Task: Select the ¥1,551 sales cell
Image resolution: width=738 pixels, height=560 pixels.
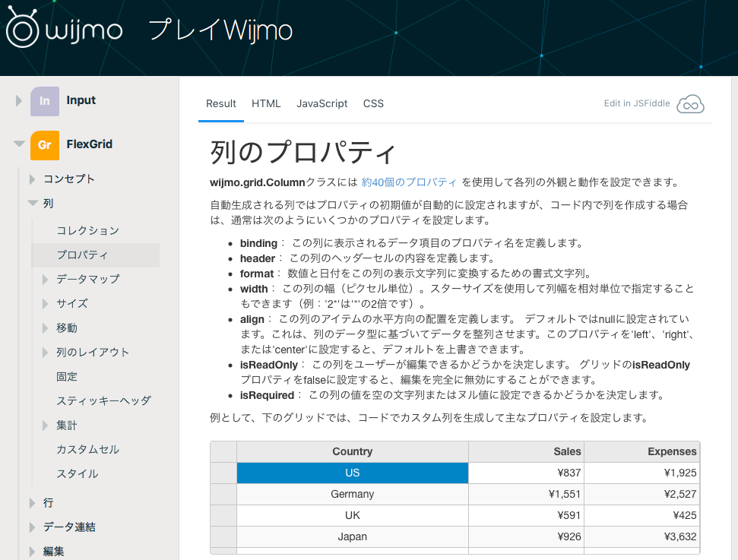Action: [x=526, y=494]
